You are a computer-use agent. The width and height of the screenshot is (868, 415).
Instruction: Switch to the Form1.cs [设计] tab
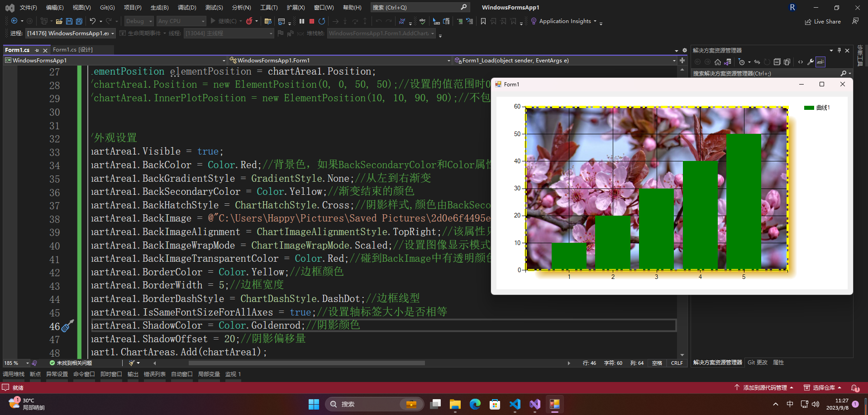pos(73,50)
